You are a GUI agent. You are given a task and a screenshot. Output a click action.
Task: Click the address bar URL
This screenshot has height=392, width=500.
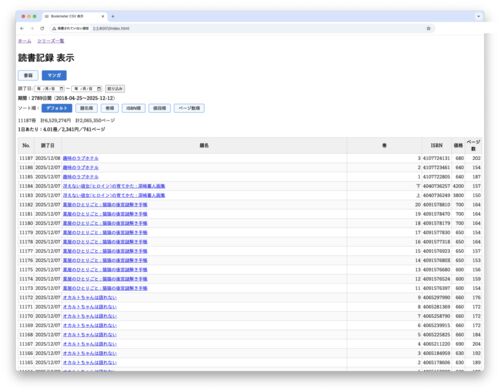point(111,28)
